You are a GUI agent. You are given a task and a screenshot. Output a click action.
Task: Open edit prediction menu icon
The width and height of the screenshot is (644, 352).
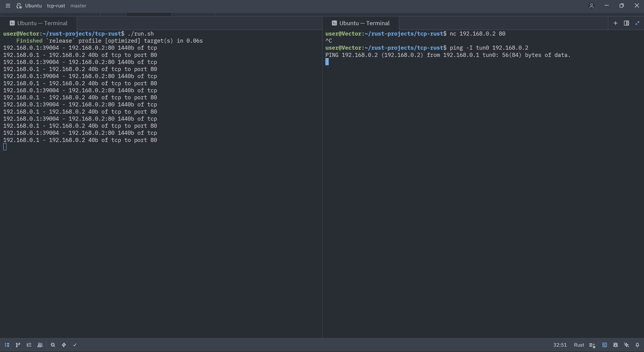592,345
